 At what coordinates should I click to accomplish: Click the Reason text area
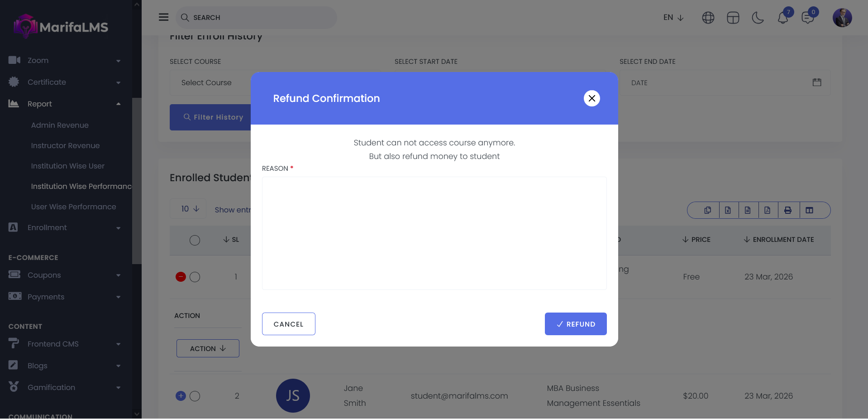pyautogui.click(x=434, y=233)
